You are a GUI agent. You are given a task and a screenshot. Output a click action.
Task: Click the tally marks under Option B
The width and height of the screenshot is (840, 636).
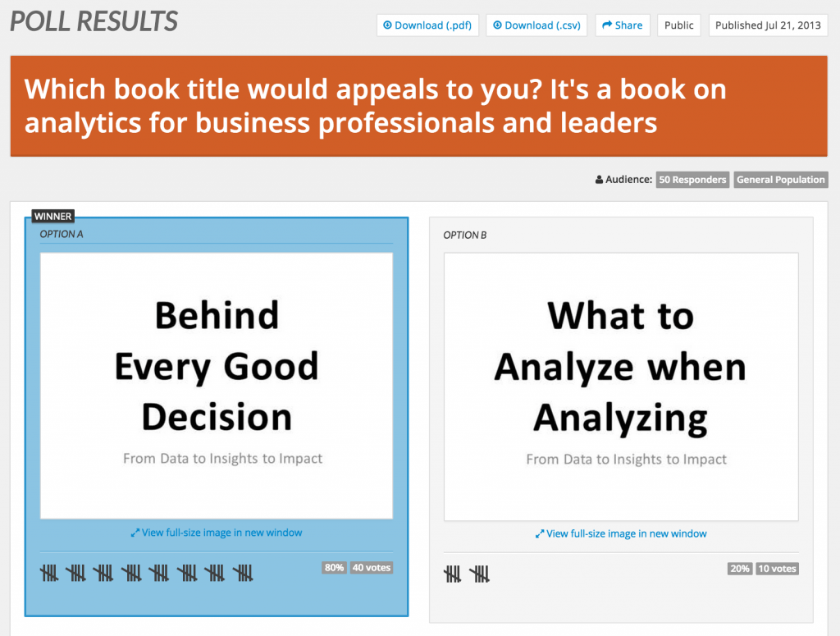pos(467,574)
